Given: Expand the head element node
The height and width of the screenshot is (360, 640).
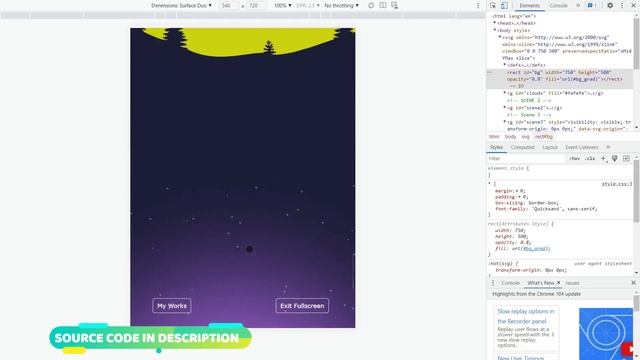Looking at the screenshot, I should [495, 23].
